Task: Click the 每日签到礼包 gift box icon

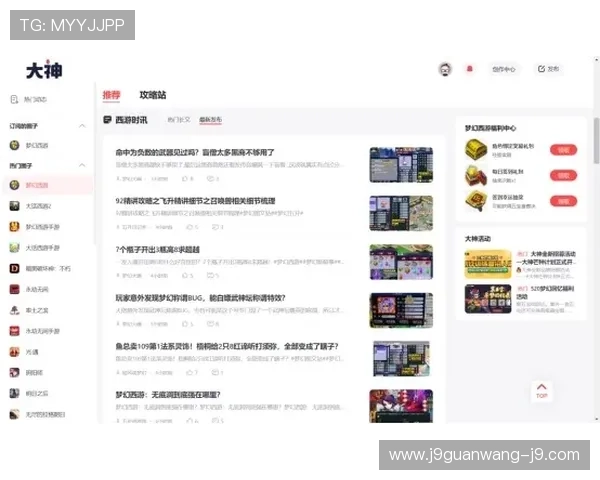Action: click(x=476, y=175)
